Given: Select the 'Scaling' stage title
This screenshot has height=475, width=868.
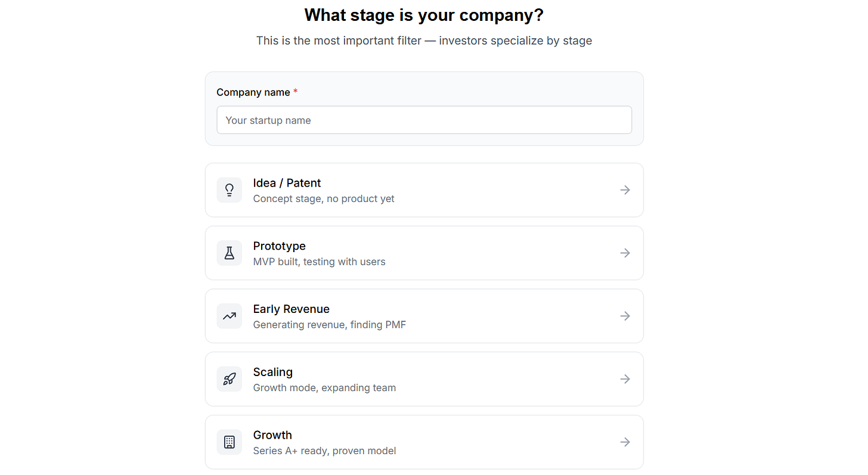Looking at the screenshot, I should coord(272,372).
